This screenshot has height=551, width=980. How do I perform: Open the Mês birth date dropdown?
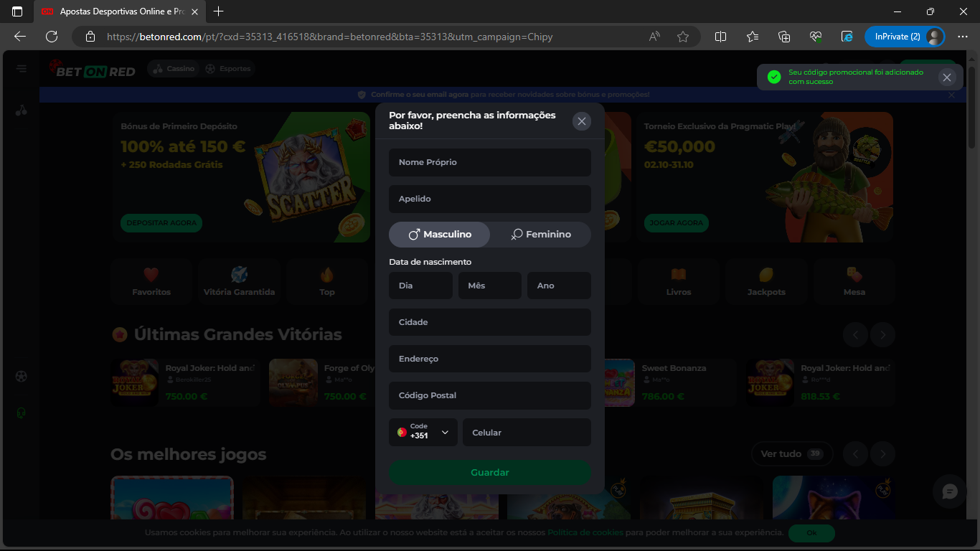(x=489, y=286)
